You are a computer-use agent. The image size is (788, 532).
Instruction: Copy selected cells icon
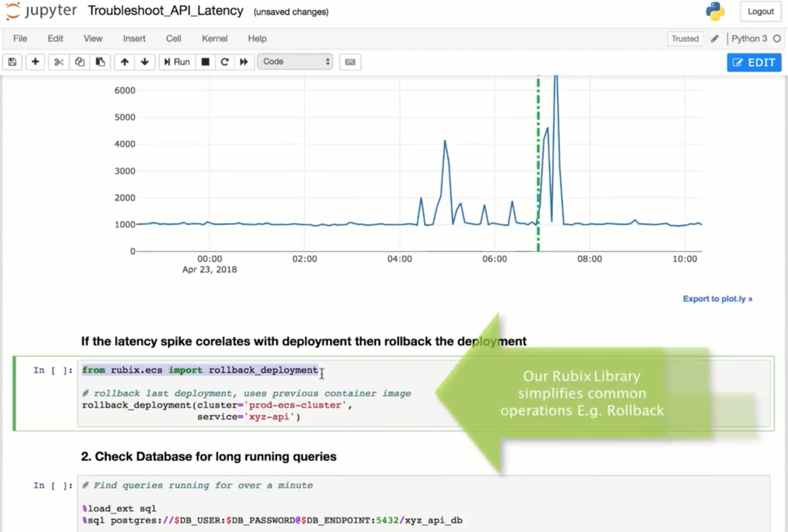pyautogui.click(x=79, y=62)
